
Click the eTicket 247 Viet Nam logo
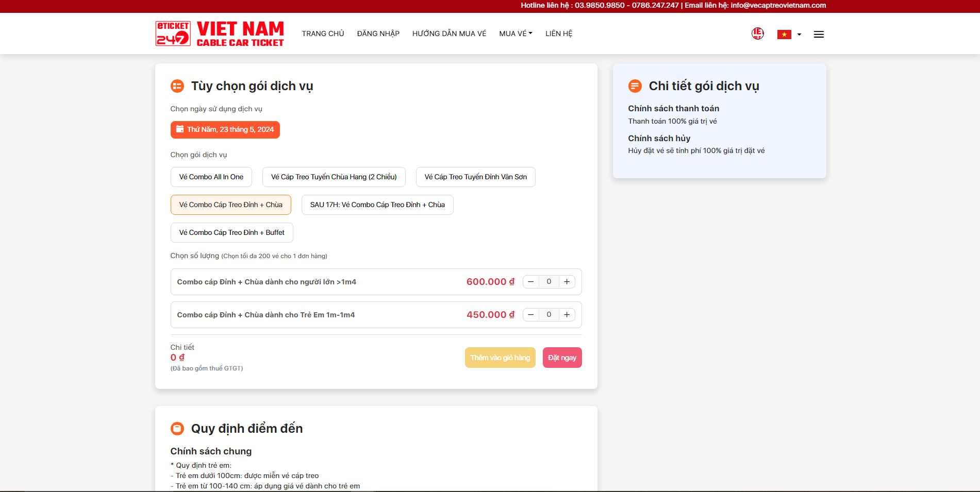(220, 34)
